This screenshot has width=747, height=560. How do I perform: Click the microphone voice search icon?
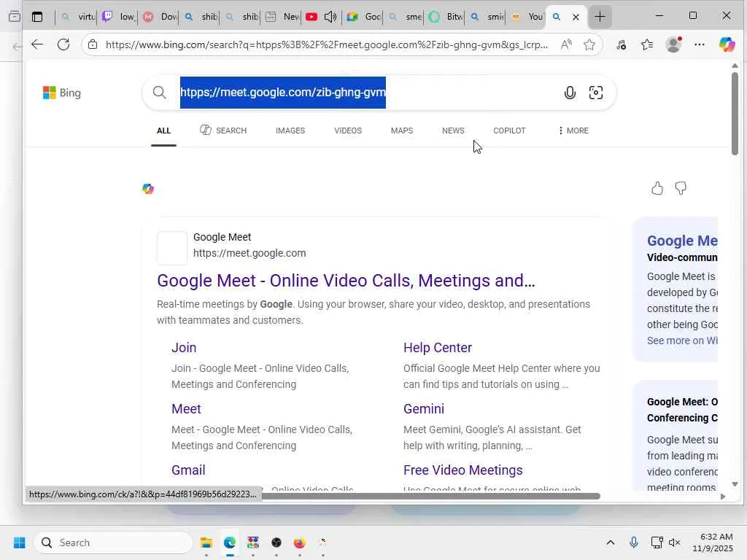(570, 93)
